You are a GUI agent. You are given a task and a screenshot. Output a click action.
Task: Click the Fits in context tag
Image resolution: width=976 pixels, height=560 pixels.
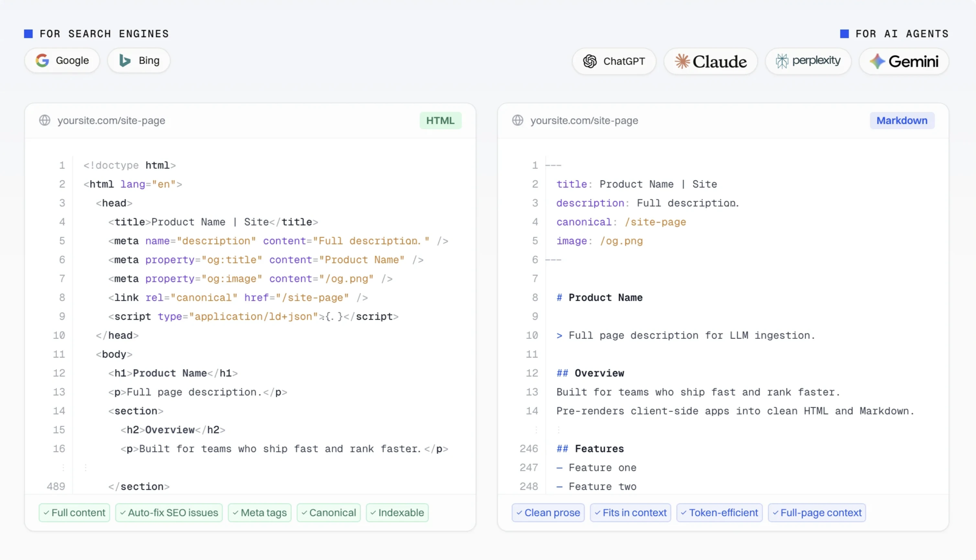click(x=630, y=513)
